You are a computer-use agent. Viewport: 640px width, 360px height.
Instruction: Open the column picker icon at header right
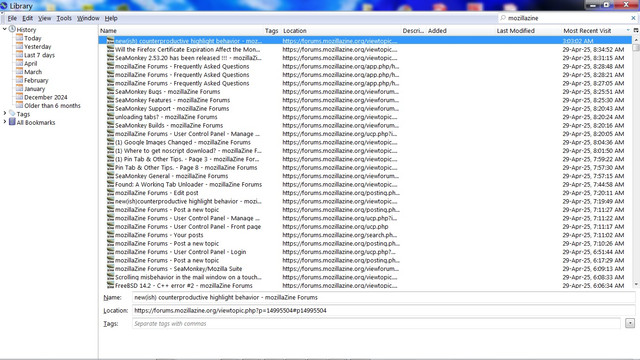[636, 30]
